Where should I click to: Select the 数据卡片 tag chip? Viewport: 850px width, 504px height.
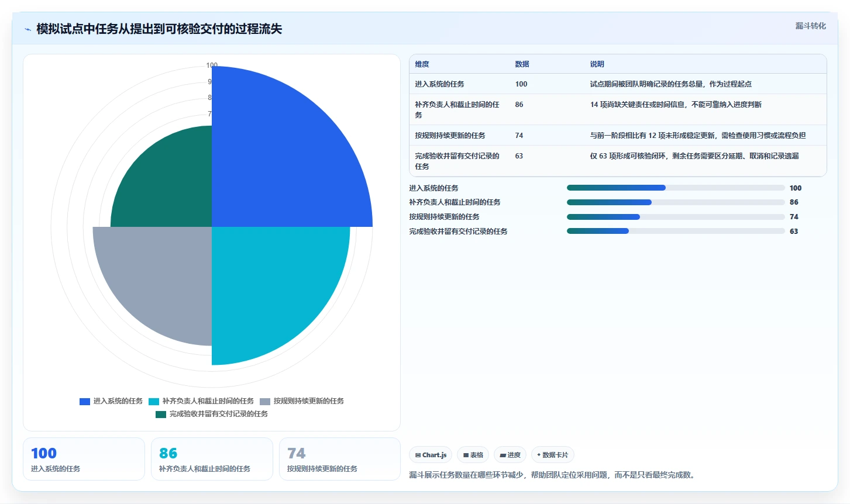point(553,455)
